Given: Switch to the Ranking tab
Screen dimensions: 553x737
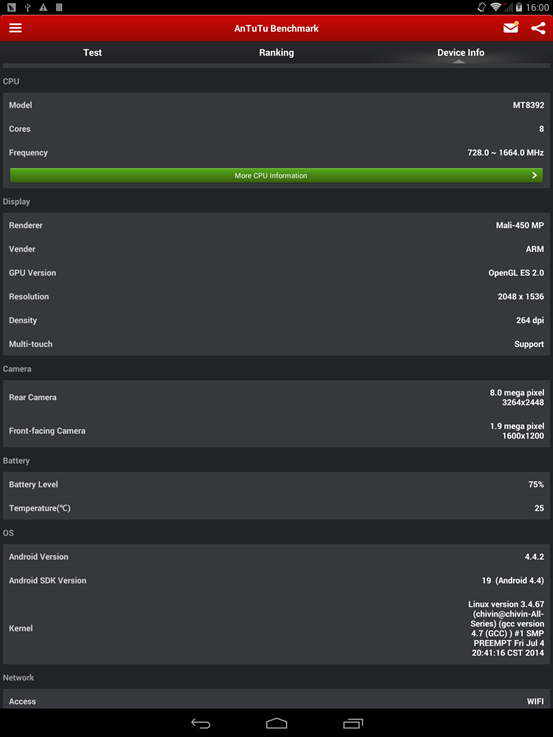Looking at the screenshot, I should click(276, 53).
